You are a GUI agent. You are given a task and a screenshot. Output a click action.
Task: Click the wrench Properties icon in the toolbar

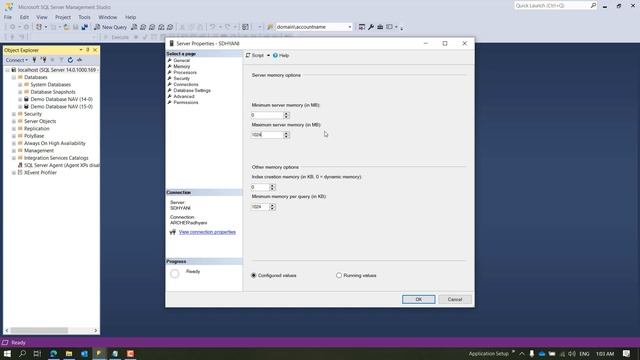pos(371,27)
